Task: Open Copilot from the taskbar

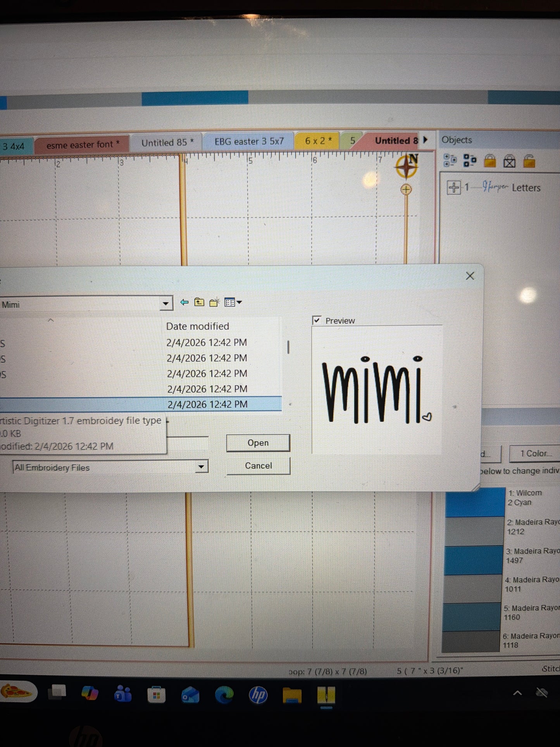Action: (90, 694)
